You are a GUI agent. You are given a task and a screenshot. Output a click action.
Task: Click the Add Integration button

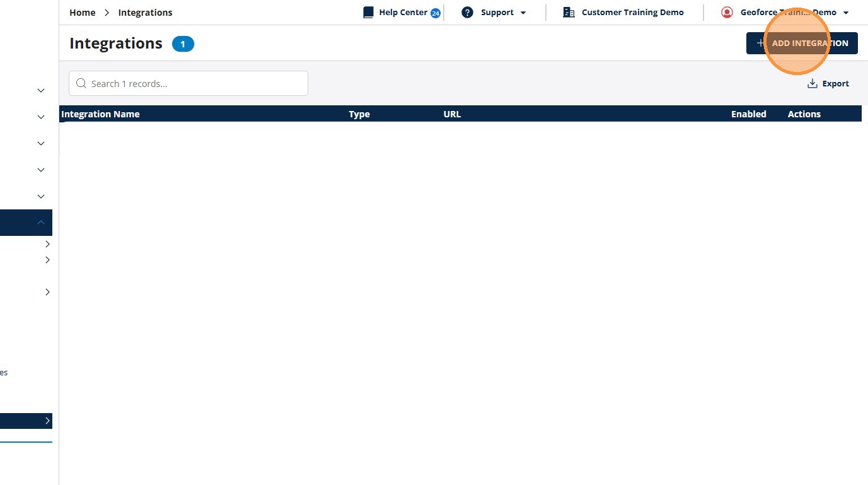point(802,44)
